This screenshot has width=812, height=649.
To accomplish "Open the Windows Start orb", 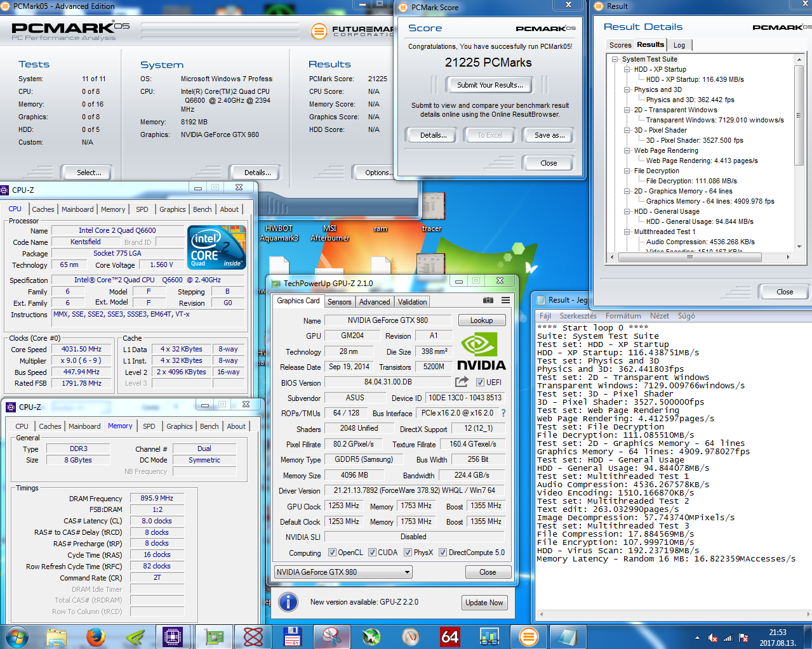I will 17,636.
